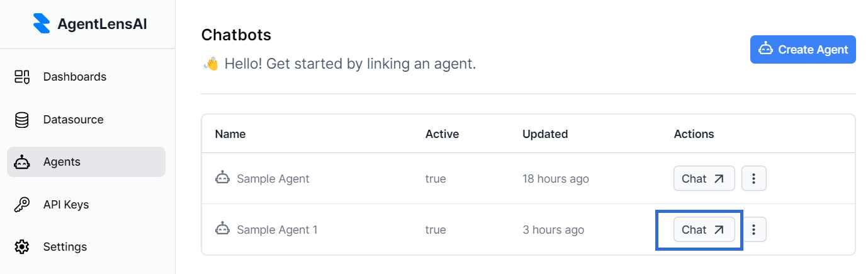868x274 pixels.
Task: Click the AgentLensAI logo icon
Action: 42,24
